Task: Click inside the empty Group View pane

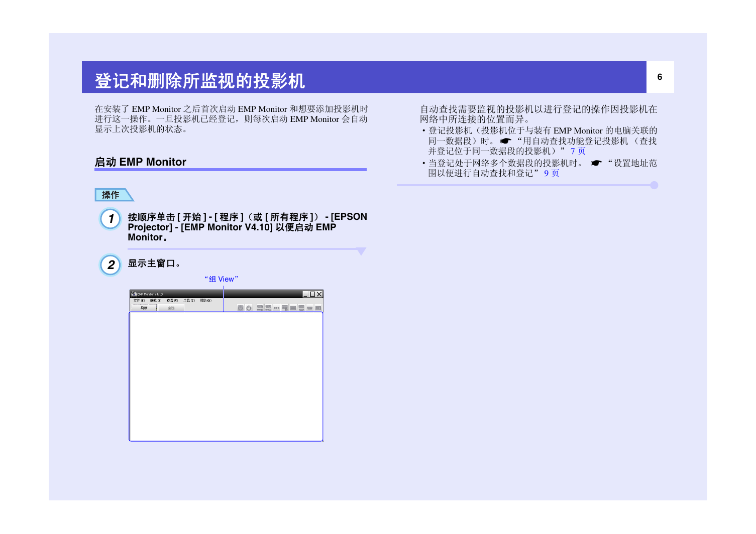Action: 226,376
